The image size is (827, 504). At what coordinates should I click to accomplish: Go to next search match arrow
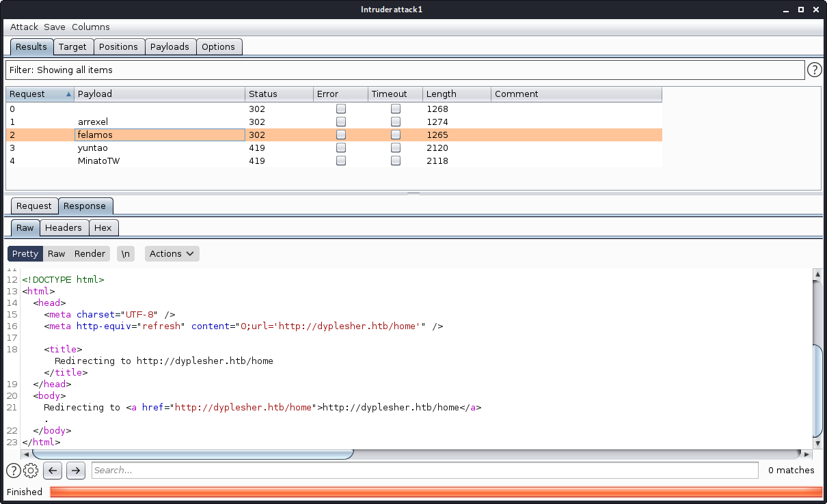pyautogui.click(x=76, y=470)
